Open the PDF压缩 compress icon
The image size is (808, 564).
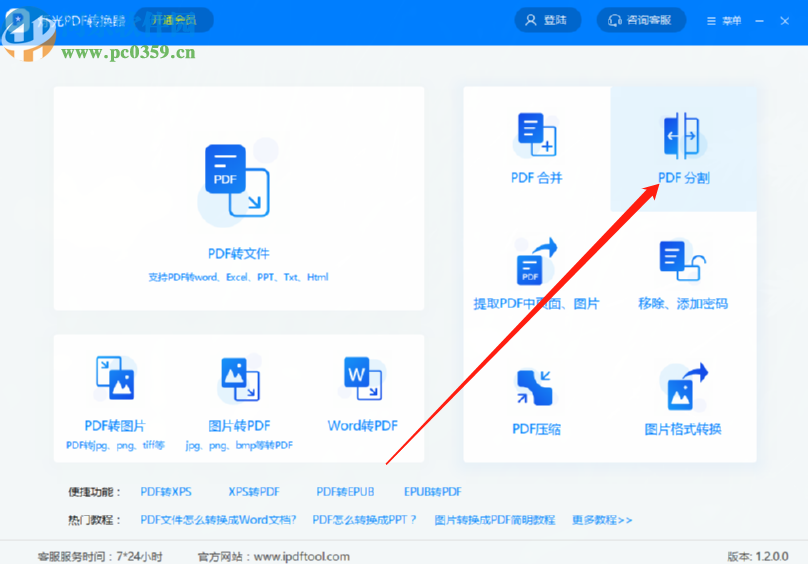click(535, 388)
